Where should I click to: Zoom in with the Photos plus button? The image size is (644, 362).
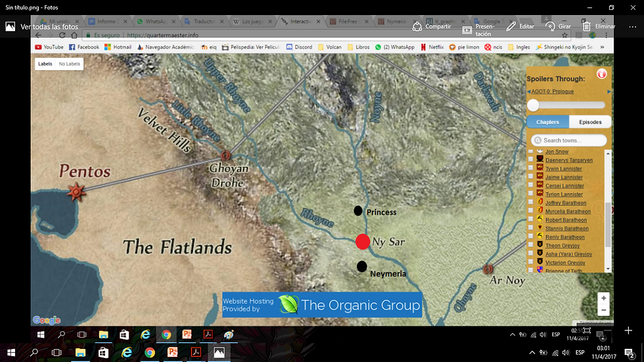[x=628, y=330]
